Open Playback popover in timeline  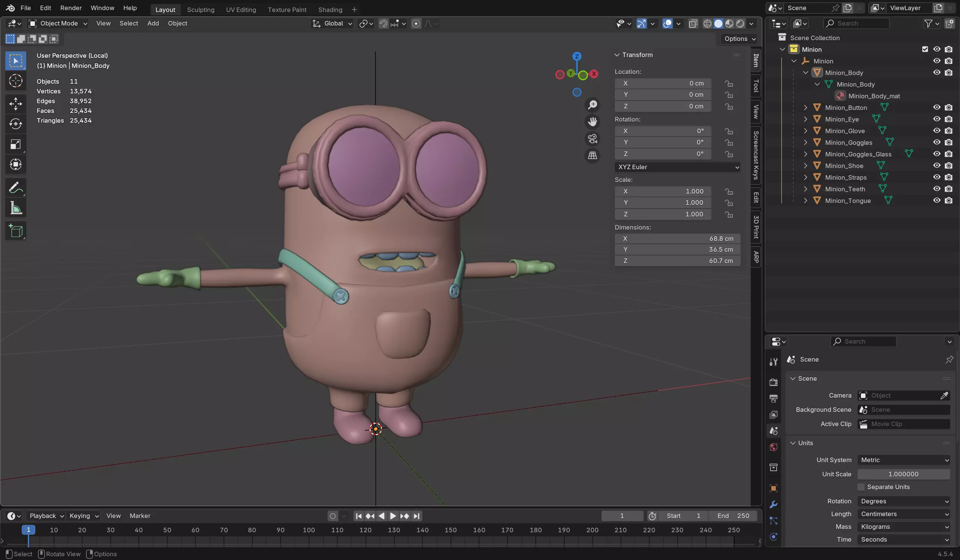click(x=46, y=516)
